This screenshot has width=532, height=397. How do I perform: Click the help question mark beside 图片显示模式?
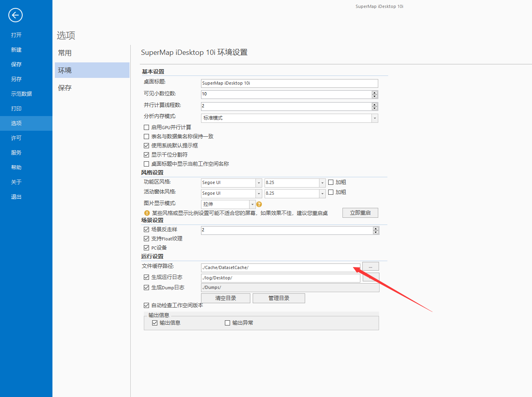tap(259, 204)
